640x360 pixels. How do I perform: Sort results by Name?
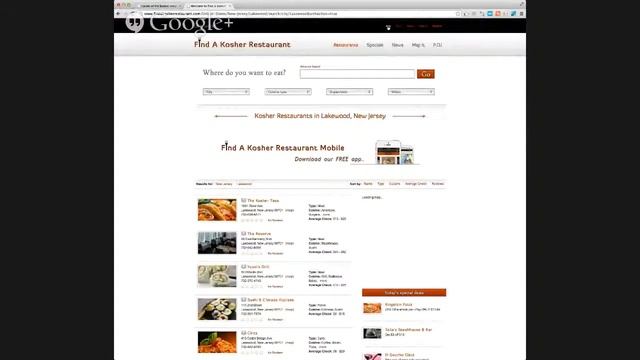368,184
